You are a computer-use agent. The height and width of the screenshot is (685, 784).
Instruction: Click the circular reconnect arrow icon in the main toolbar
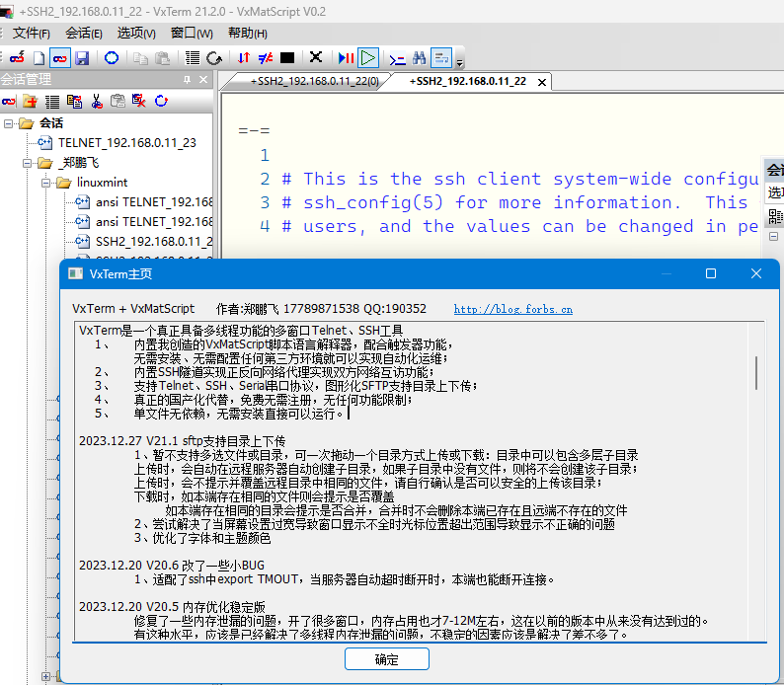[214, 58]
